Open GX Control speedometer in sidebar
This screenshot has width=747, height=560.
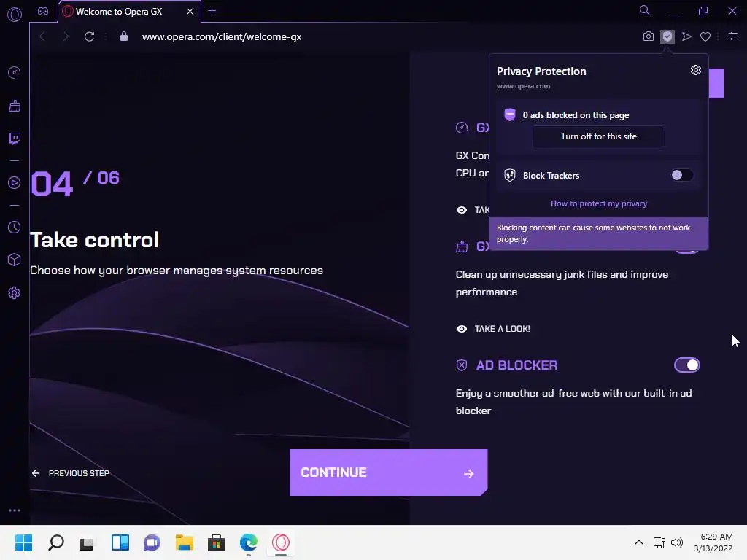pyautogui.click(x=15, y=72)
